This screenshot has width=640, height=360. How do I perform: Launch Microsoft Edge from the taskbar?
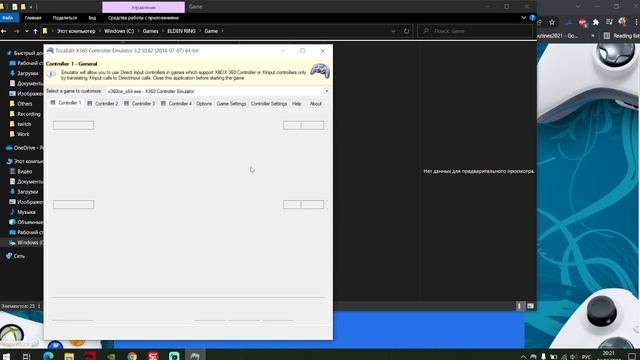48,356
